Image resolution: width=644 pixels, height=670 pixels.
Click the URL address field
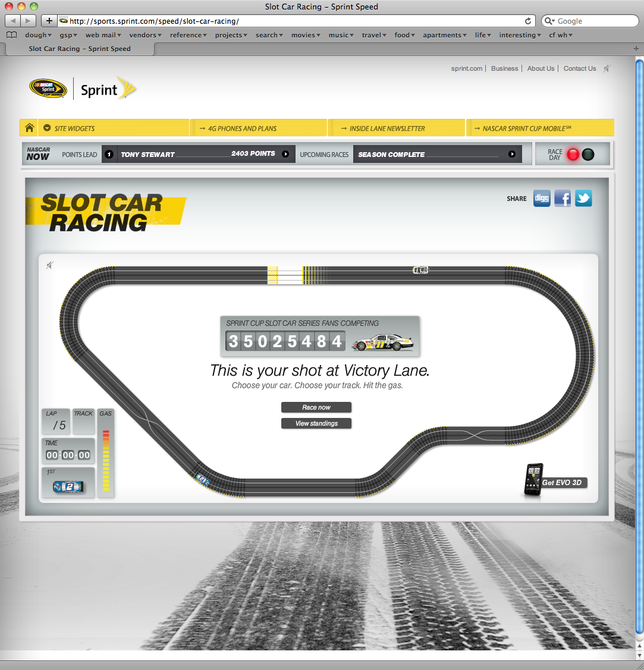(x=296, y=21)
